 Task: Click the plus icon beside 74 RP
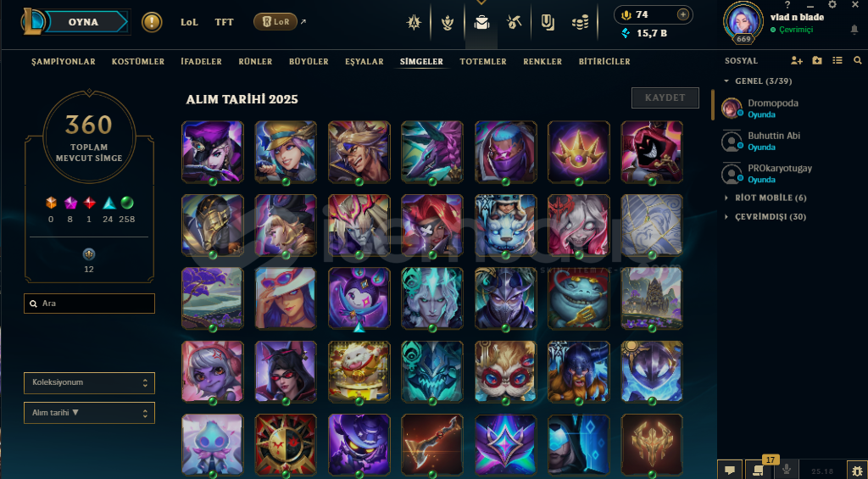[683, 14]
